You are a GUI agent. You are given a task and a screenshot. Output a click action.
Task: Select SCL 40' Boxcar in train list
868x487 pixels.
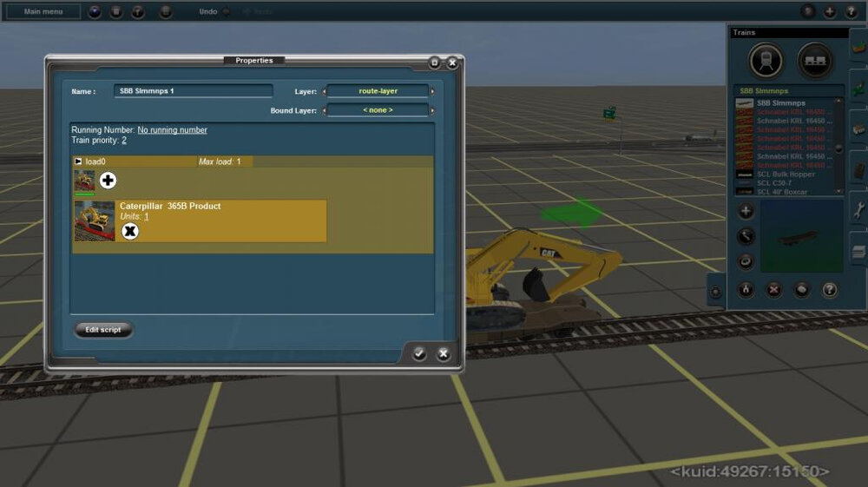786,192
